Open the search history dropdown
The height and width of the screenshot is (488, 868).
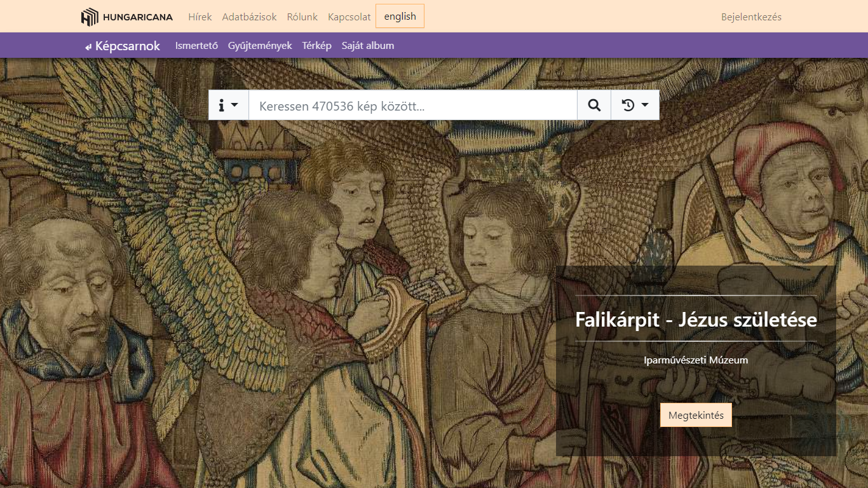(635, 105)
